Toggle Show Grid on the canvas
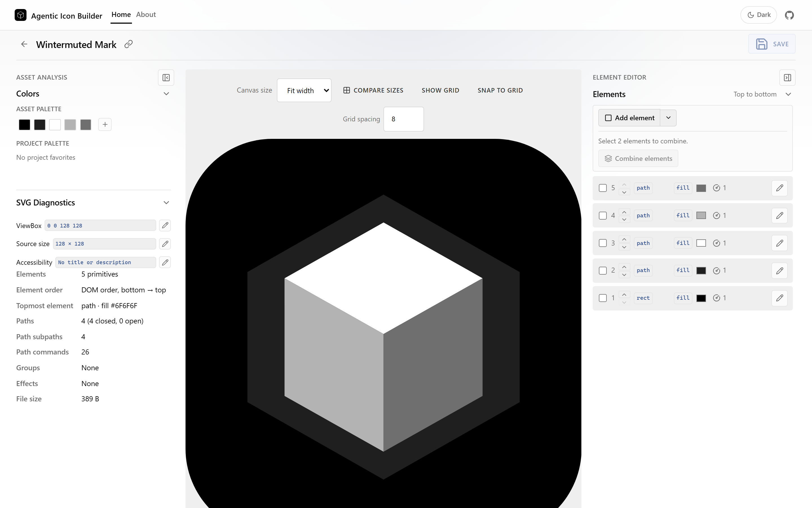812x508 pixels. click(440, 90)
